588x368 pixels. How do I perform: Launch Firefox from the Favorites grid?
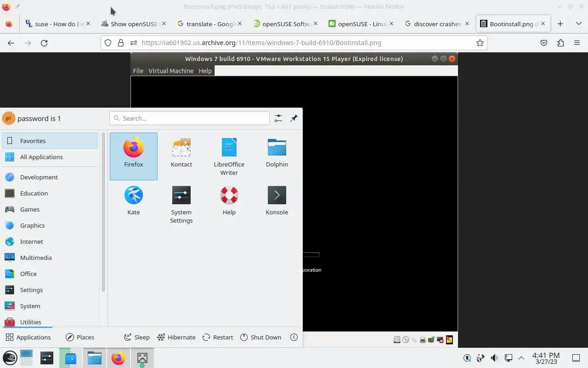[133, 156]
